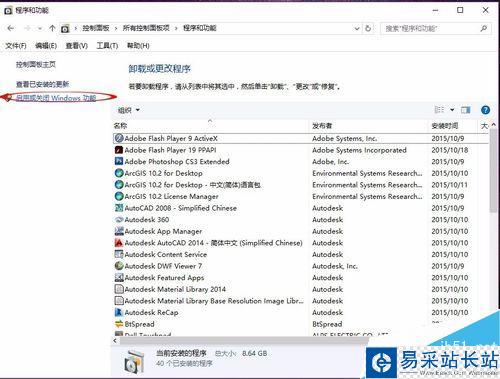Select the Adobe Flash Player 19 PPAPI icon
The image size is (500, 379).
(x=119, y=150)
